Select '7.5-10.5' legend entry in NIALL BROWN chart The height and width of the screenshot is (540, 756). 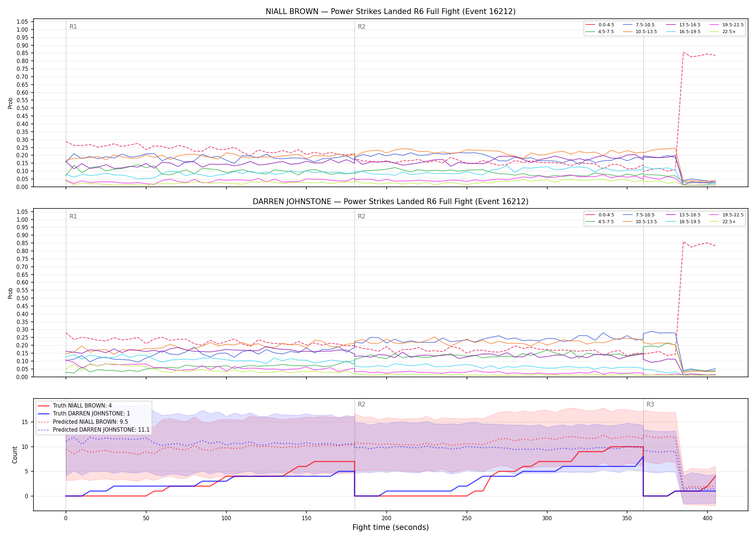[x=639, y=25]
